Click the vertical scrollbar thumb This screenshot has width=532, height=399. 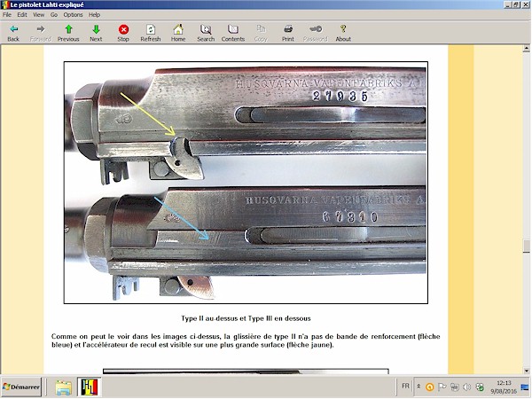click(x=526, y=246)
